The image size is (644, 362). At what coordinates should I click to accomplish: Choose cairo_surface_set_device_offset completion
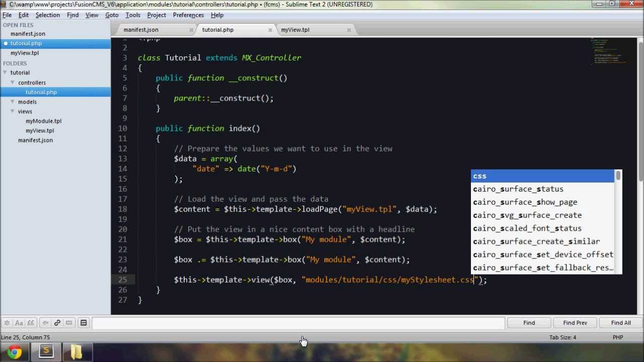coord(542,254)
